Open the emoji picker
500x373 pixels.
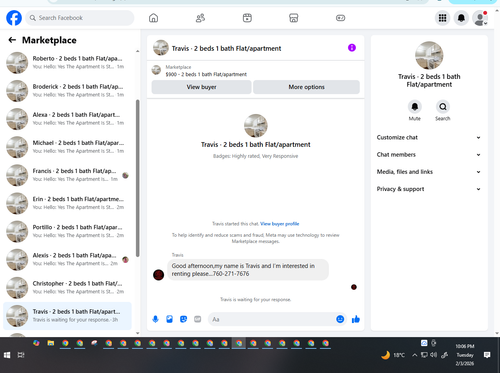pyautogui.click(x=340, y=319)
